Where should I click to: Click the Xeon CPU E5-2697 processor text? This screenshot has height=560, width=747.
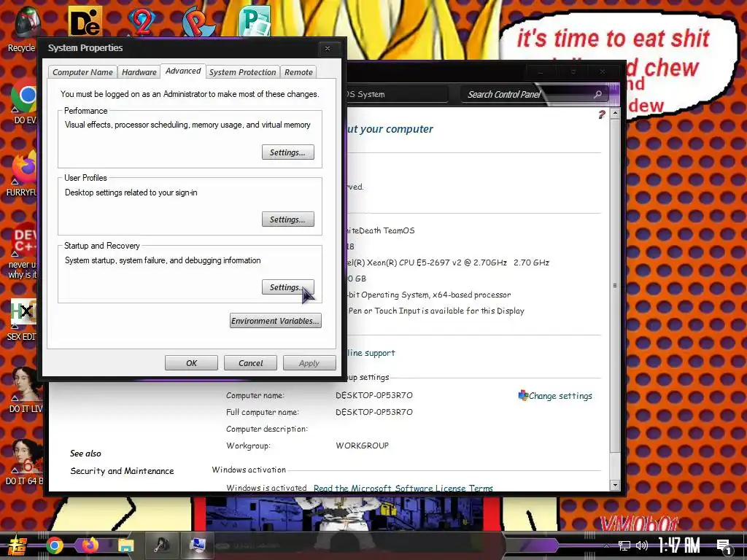[448, 262]
